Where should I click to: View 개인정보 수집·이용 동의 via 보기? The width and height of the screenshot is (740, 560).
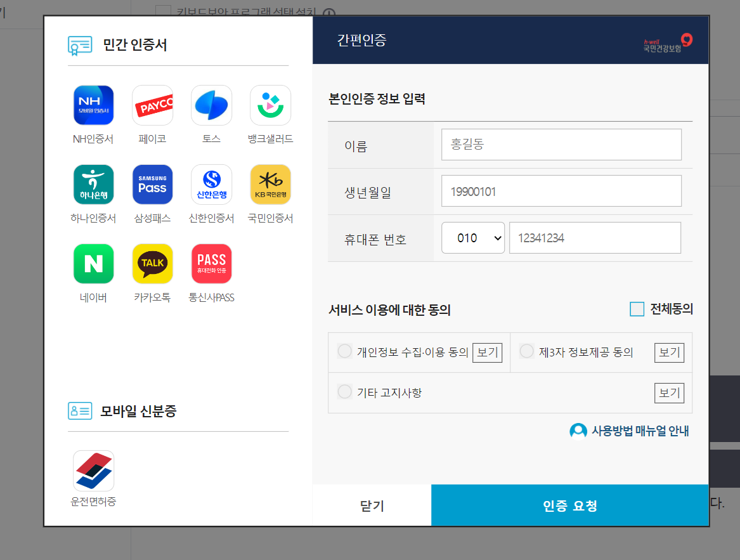(x=488, y=353)
